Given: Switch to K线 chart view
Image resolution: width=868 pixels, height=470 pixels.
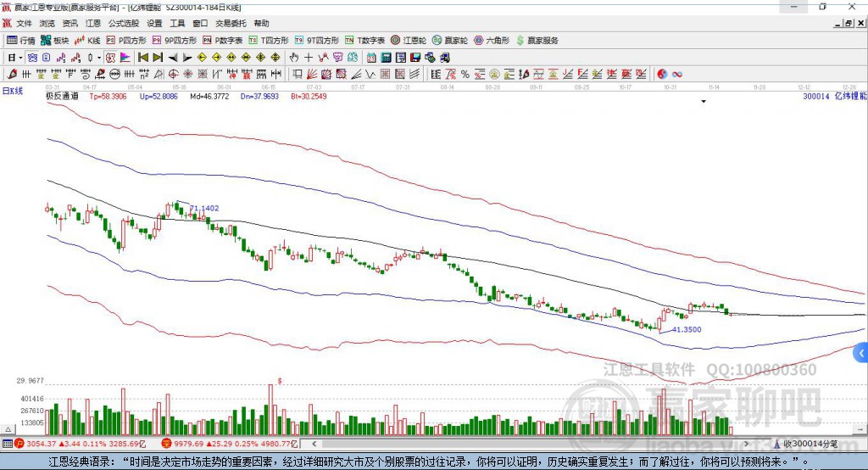Looking at the screenshot, I should click(87, 41).
